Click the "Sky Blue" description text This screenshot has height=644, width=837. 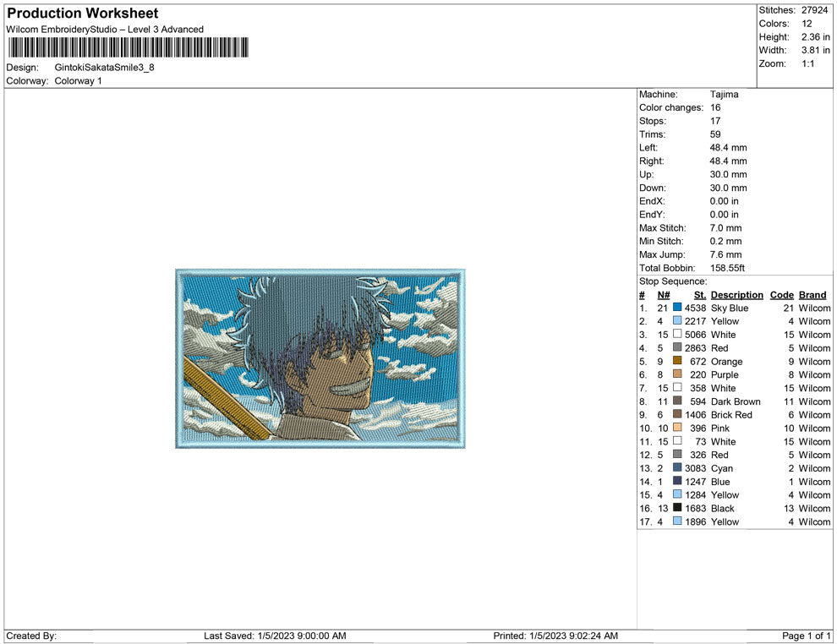730,308
